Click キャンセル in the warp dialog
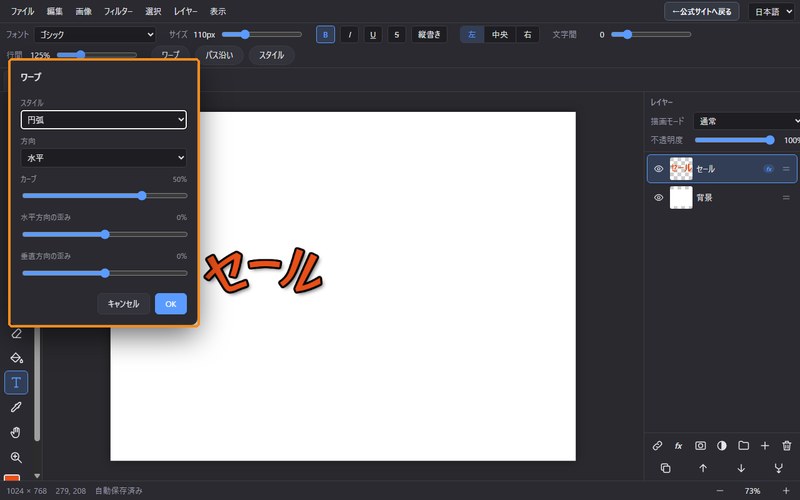The height and width of the screenshot is (500, 800). click(123, 304)
